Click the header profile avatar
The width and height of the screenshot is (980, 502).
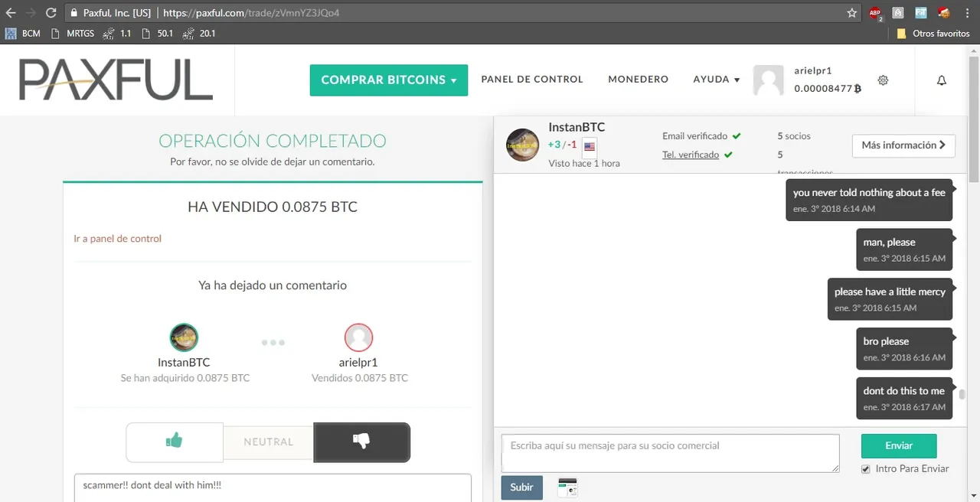[x=769, y=80]
